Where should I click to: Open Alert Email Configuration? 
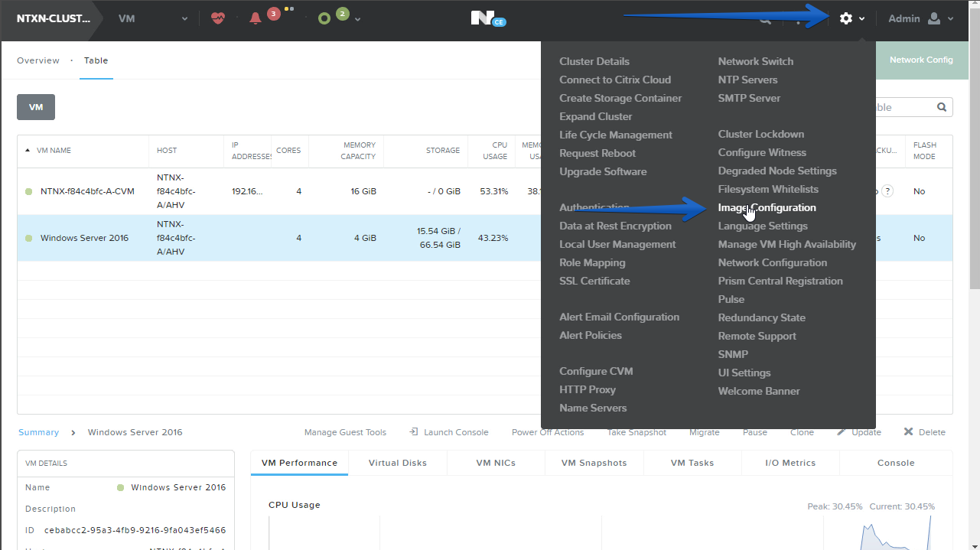(x=619, y=317)
